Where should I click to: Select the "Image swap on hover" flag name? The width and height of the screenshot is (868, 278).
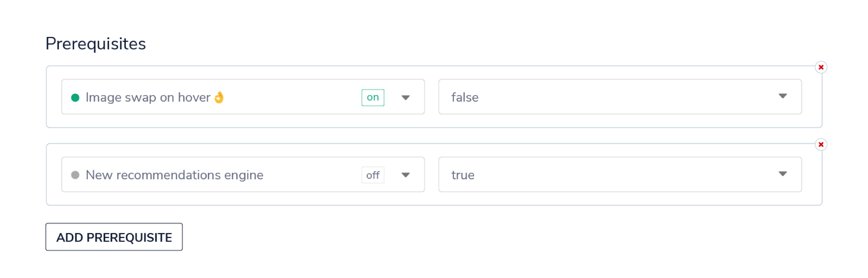[148, 97]
